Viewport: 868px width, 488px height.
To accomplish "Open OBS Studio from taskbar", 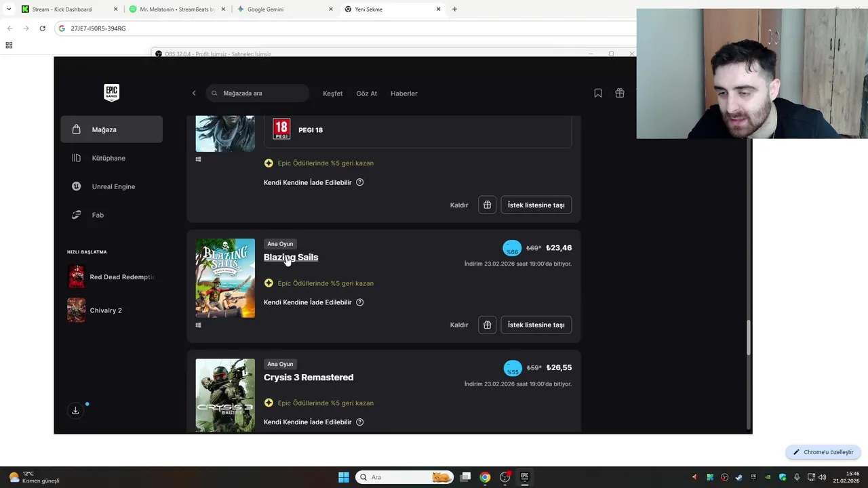I will coord(505,477).
